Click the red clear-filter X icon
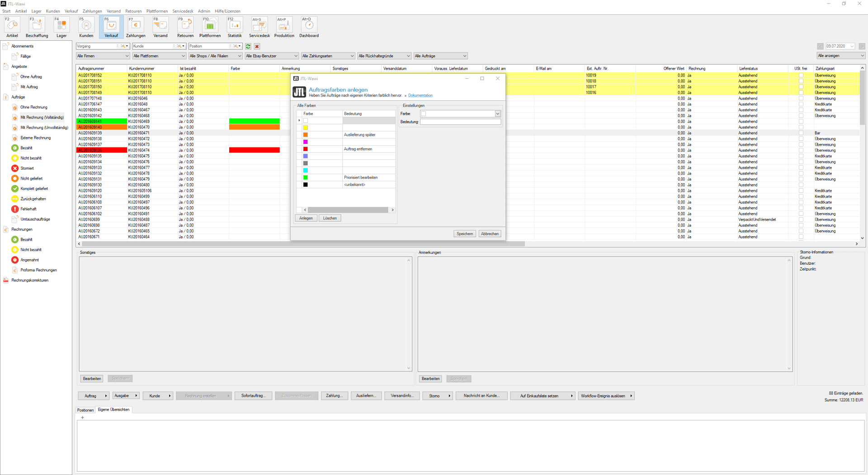Image resolution: width=868 pixels, height=475 pixels. 257,46
